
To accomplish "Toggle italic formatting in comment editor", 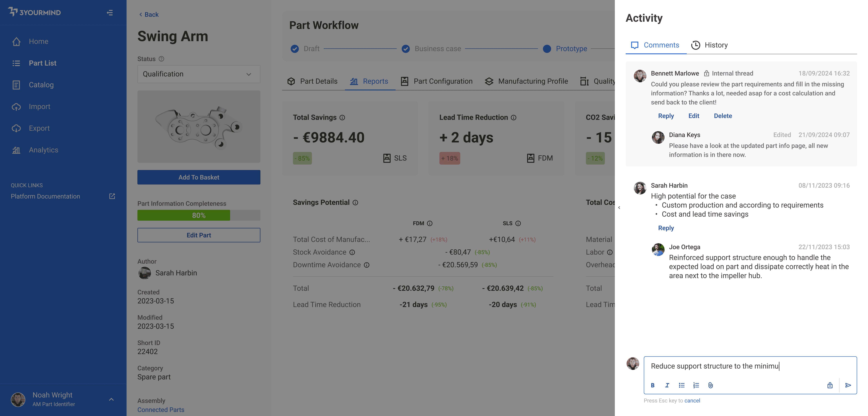I will coord(667,385).
